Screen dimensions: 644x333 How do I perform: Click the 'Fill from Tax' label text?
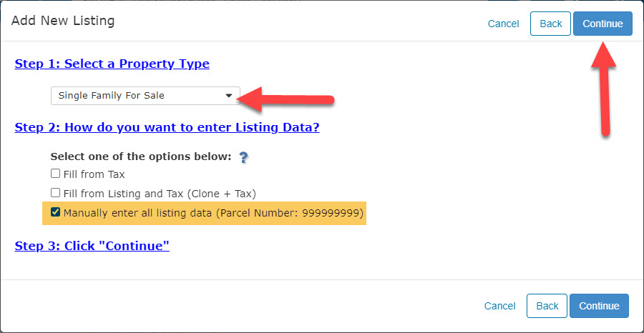pos(94,174)
